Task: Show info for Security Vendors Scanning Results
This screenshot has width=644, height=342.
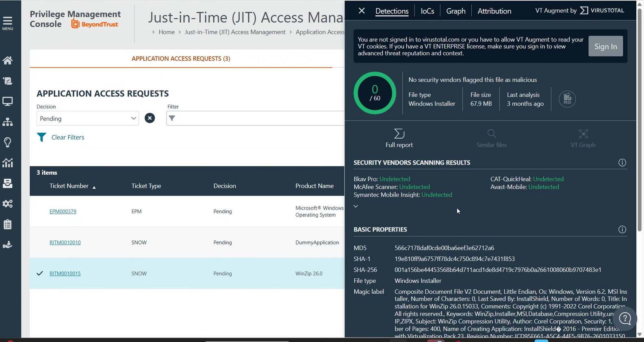Action: 622,162
